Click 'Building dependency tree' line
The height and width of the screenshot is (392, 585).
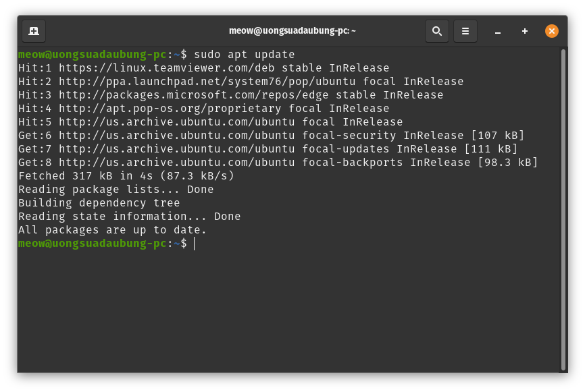point(99,202)
